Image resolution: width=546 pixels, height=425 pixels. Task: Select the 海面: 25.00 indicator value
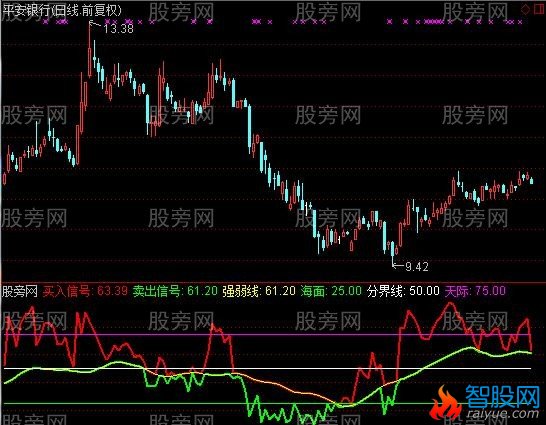tap(331, 291)
